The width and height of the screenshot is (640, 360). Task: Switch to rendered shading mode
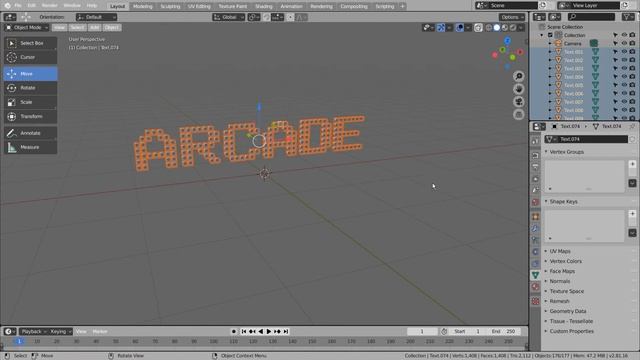513,28
